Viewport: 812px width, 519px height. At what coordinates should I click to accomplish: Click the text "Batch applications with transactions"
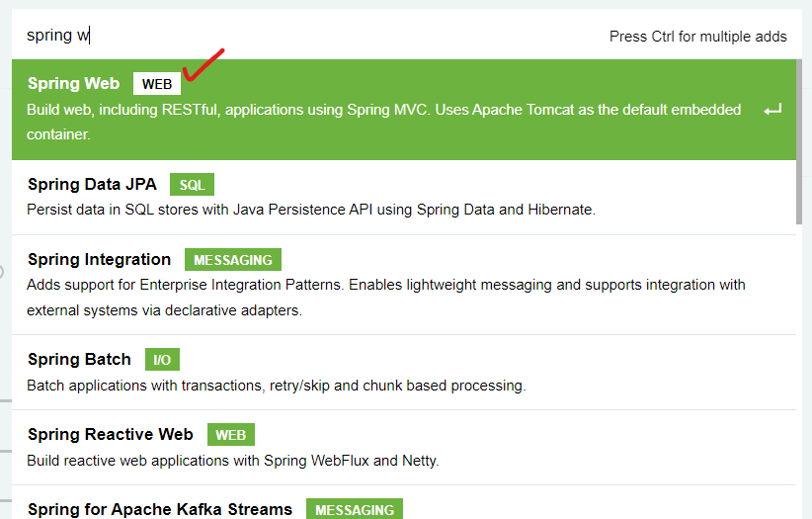click(146, 386)
